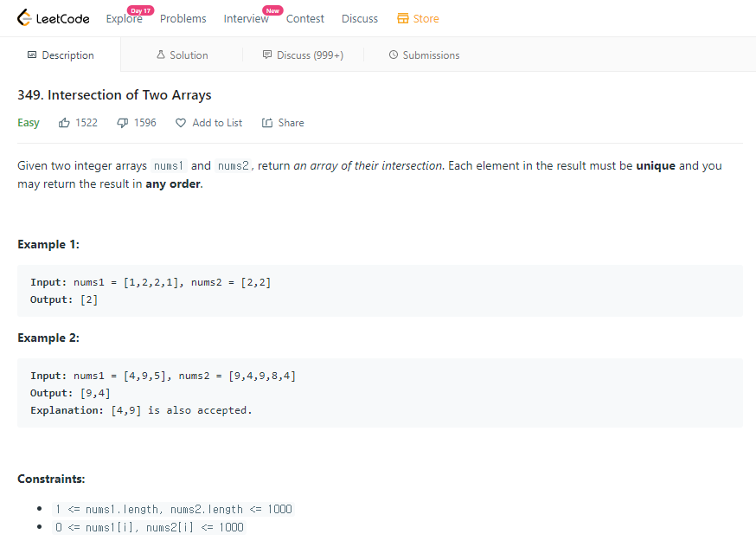Click the Interview link with New badge
This screenshot has width=756, height=547.
[246, 18]
